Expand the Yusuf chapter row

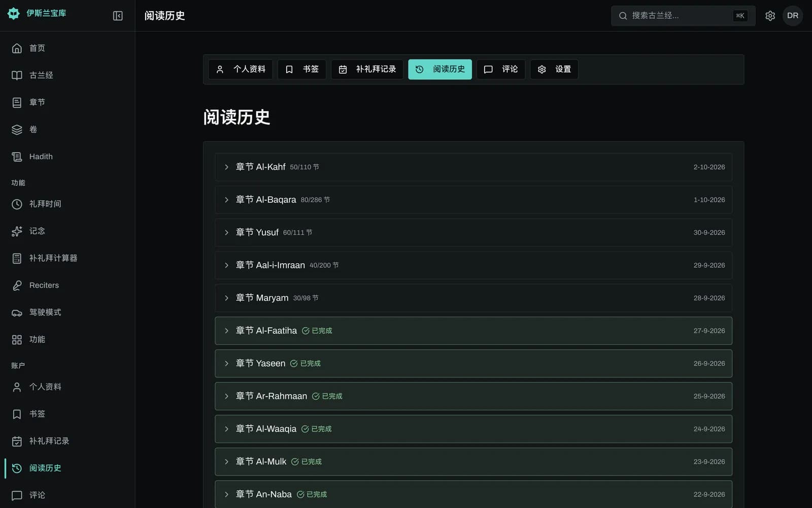coord(473,233)
